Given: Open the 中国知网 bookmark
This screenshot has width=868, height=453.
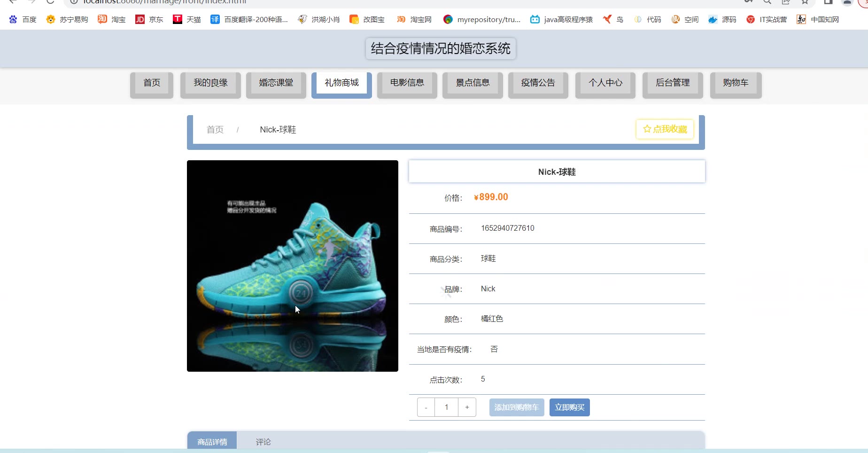Looking at the screenshot, I should click(x=818, y=19).
